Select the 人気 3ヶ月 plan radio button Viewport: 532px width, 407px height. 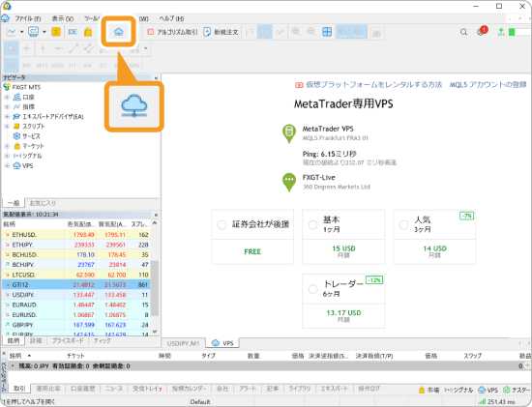click(403, 224)
